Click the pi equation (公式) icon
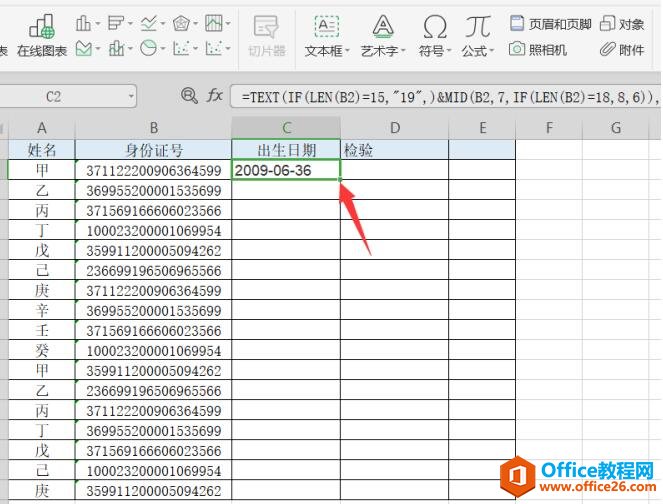The height and width of the screenshot is (504, 663). point(478,26)
